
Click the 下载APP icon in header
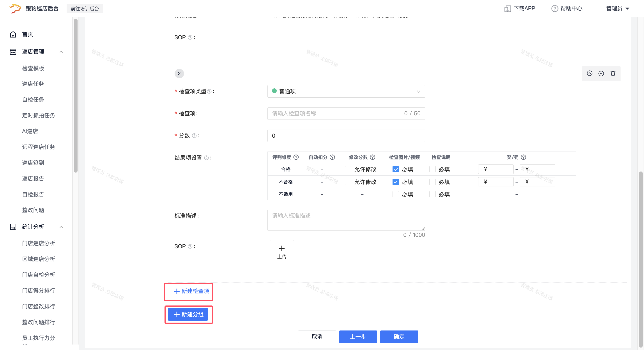point(507,9)
